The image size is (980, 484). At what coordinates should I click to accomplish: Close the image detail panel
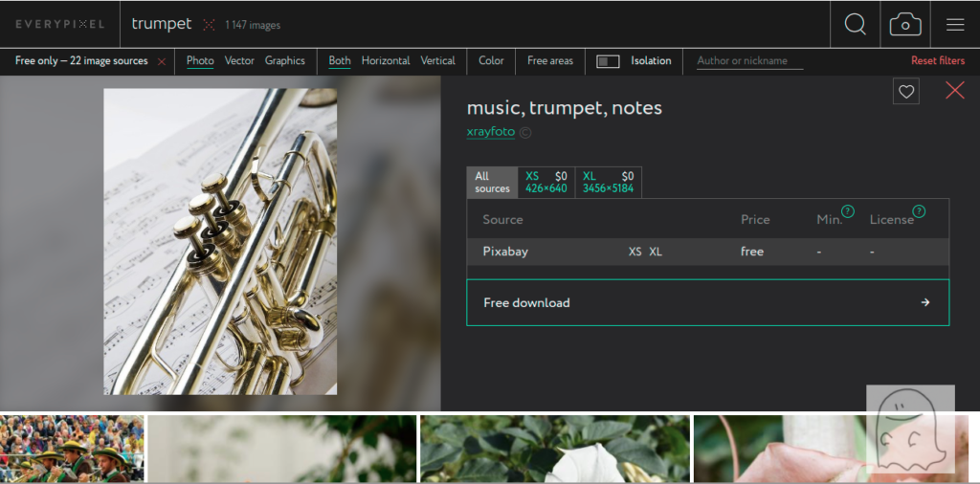click(x=954, y=91)
